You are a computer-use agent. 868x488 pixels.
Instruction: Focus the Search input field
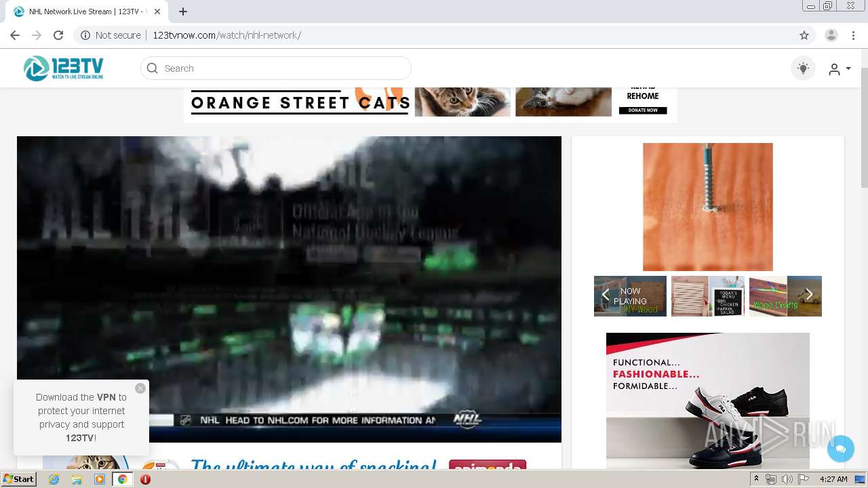click(276, 68)
